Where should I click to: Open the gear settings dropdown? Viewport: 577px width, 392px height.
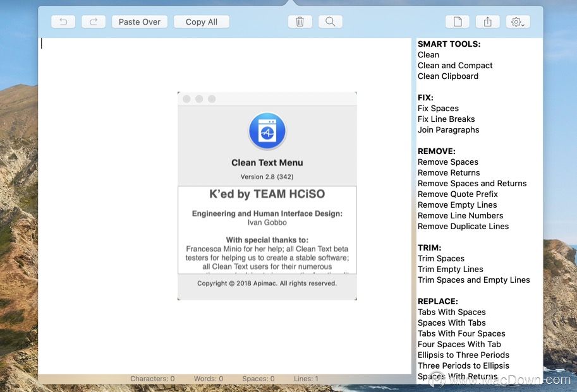pos(518,21)
